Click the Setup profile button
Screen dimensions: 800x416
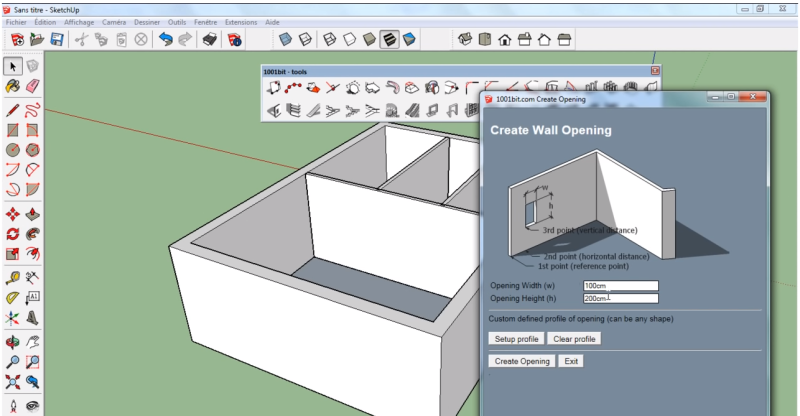tap(516, 339)
